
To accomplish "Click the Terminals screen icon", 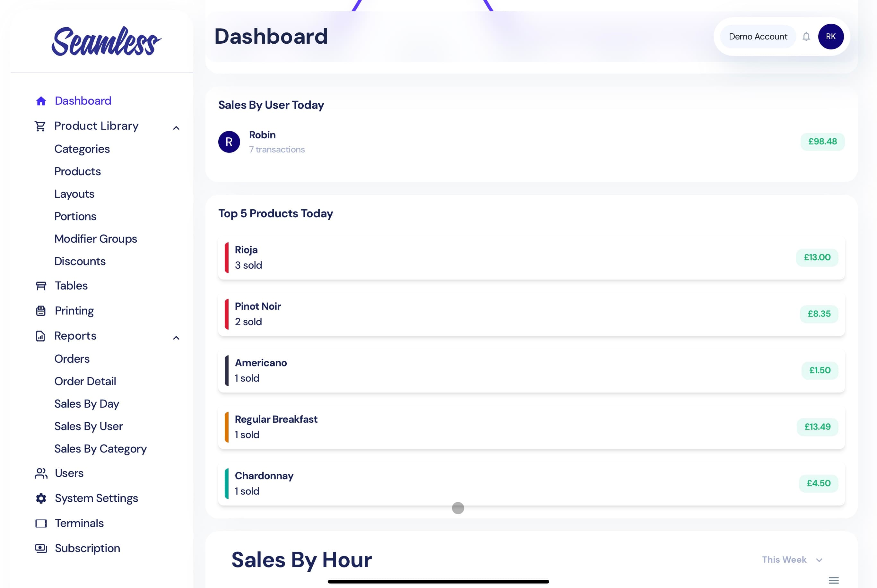I will (41, 523).
